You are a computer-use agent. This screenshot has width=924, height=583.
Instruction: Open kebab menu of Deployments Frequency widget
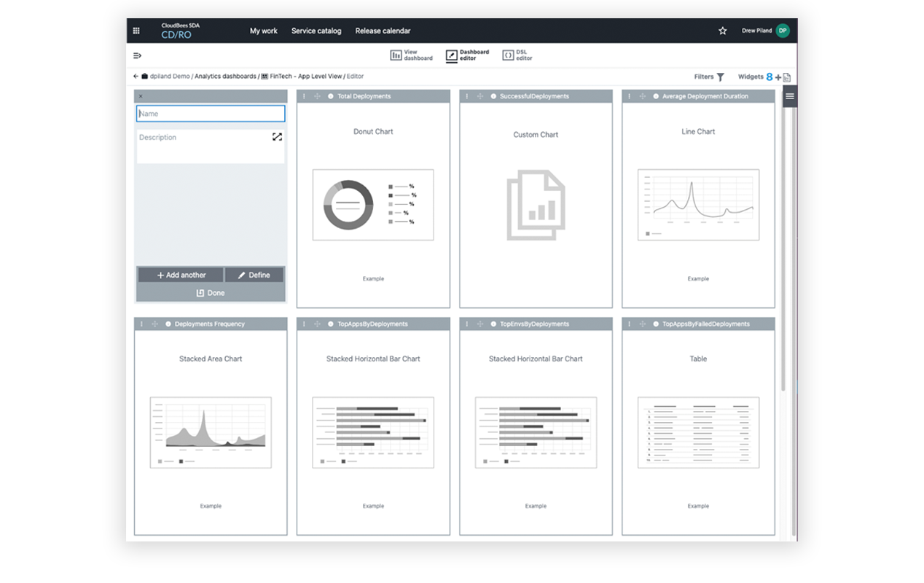(141, 324)
